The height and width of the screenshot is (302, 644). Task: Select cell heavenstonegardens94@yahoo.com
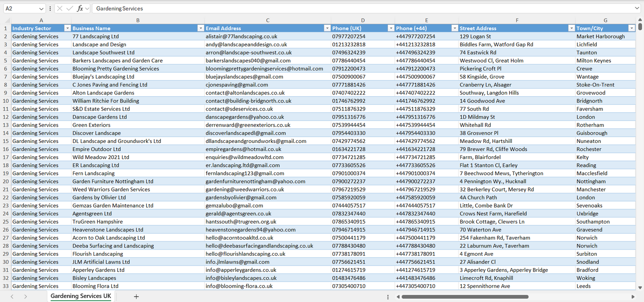click(x=268, y=230)
